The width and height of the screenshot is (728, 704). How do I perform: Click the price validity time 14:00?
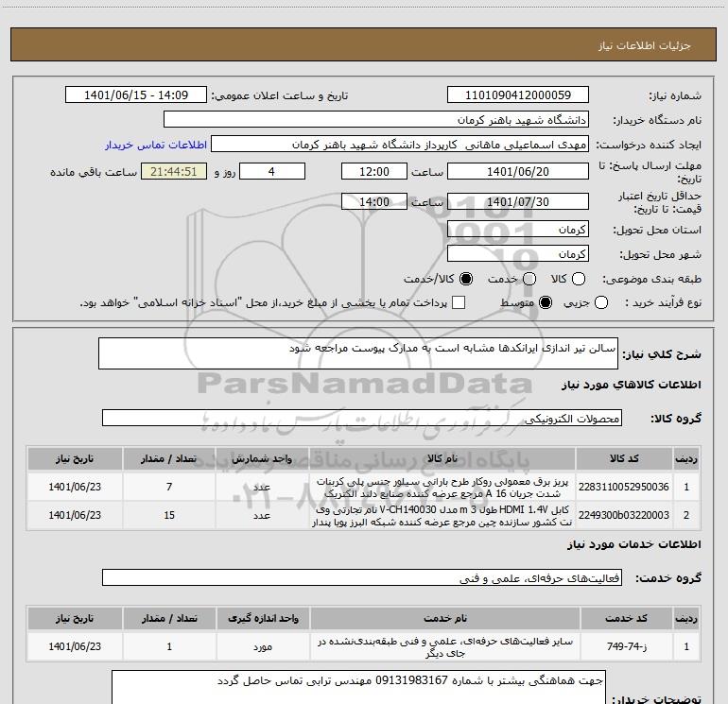[x=374, y=201]
